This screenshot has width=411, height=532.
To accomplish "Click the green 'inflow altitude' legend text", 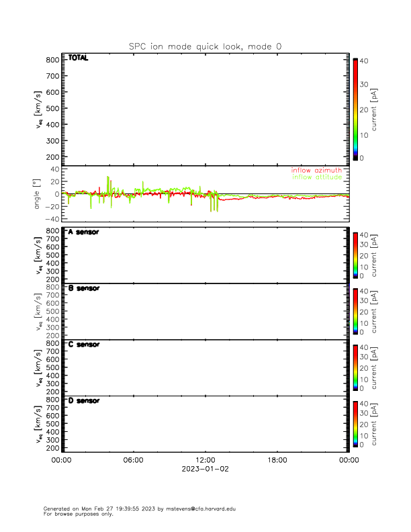I will pyautogui.click(x=316, y=177).
